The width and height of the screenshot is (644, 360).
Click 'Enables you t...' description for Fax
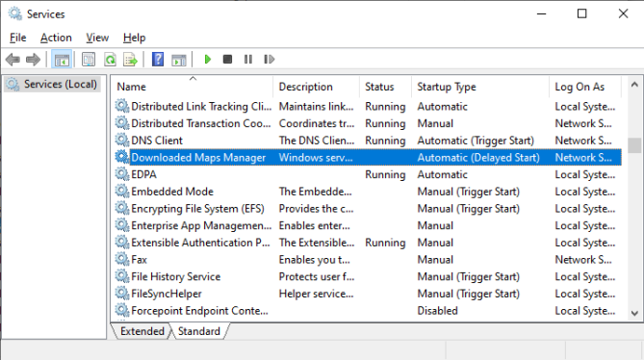pyautogui.click(x=314, y=260)
